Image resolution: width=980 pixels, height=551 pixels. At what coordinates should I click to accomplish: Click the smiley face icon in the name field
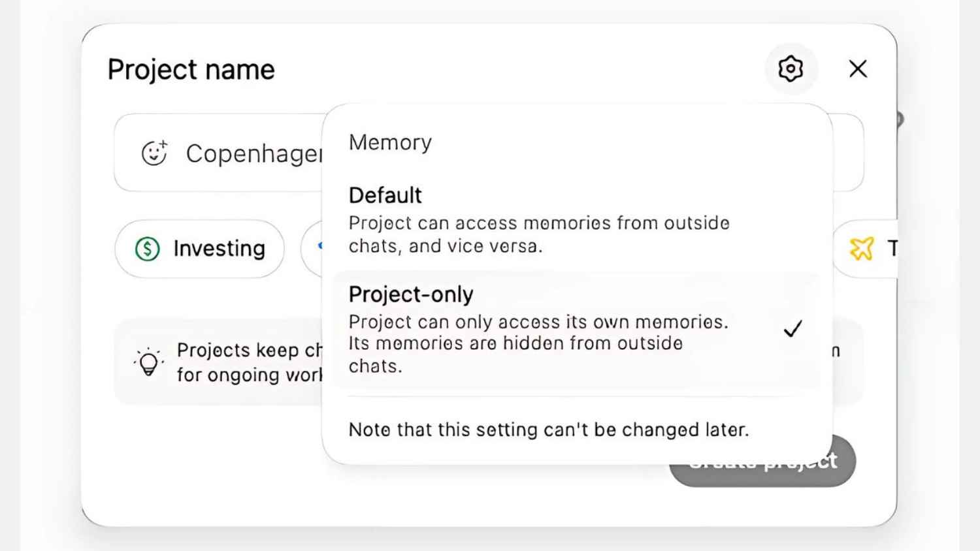154,153
